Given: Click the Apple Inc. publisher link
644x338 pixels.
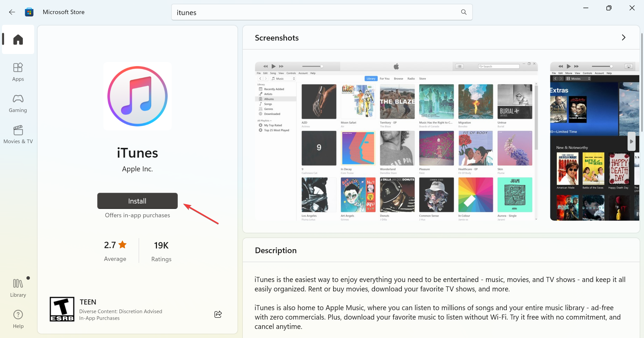Looking at the screenshot, I should [138, 169].
